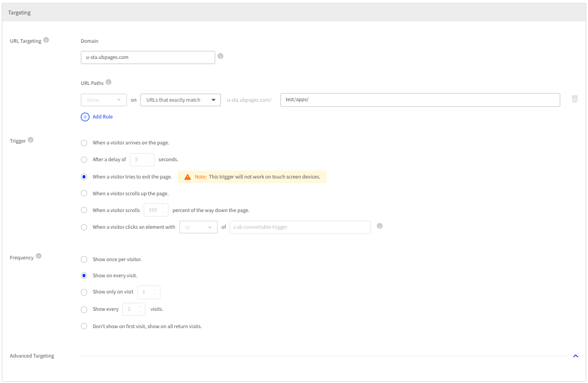
Task: Click the delay seconds stepper field
Action: [142, 159]
